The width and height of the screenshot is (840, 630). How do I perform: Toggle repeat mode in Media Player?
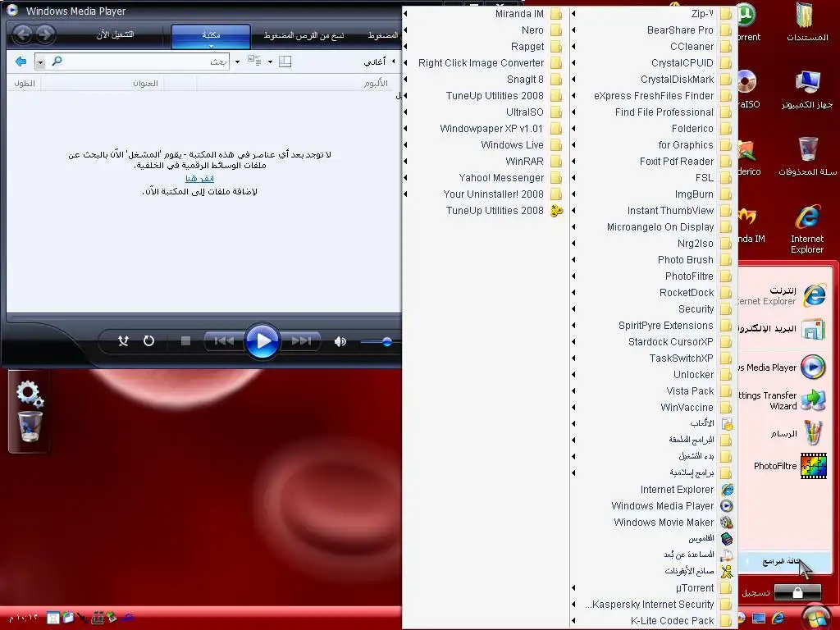coord(149,340)
